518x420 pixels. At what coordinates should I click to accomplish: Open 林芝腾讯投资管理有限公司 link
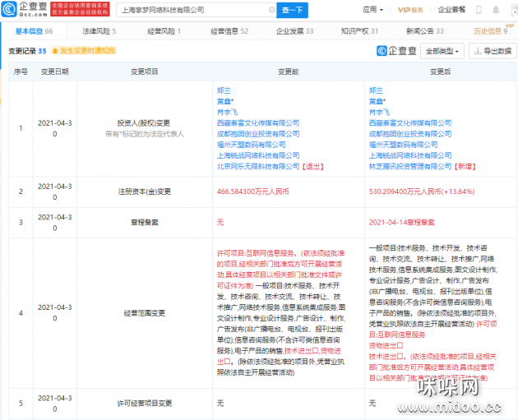(x=410, y=166)
